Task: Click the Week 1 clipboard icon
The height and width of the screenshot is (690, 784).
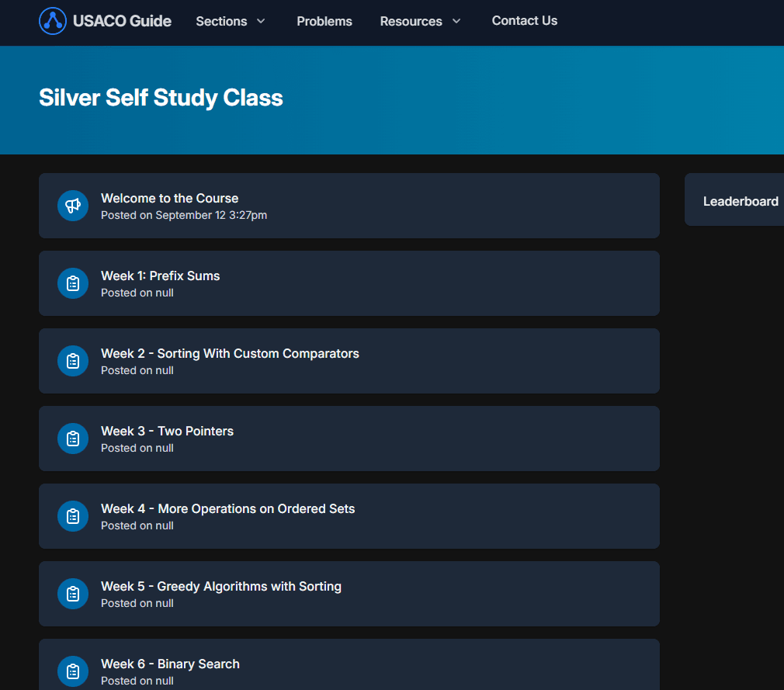Action: [73, 283]
